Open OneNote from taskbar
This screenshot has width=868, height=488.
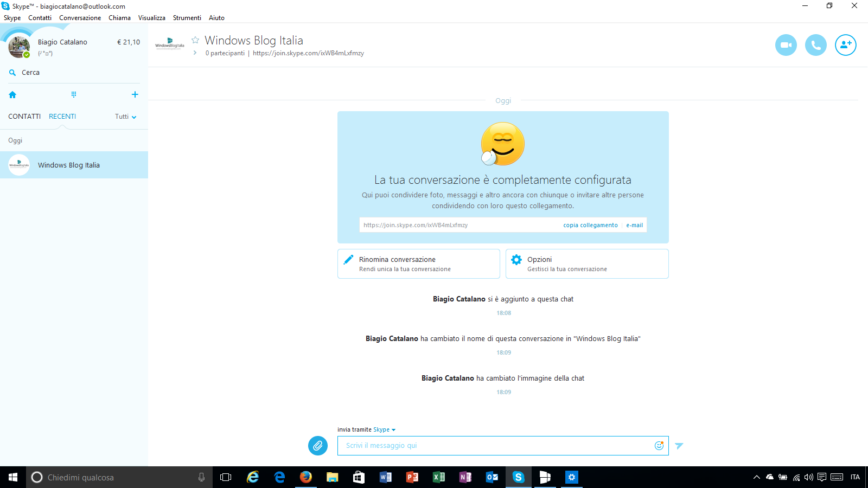tap(465, 477)
